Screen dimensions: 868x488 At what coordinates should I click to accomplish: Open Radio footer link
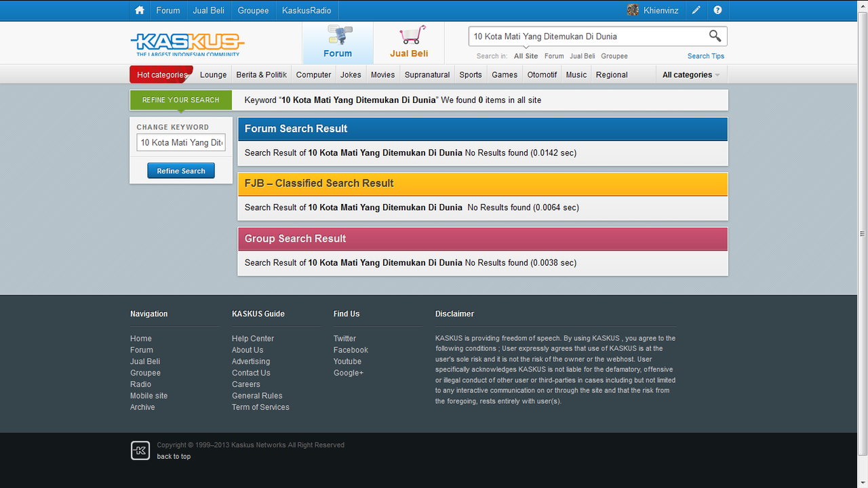[x=141, y=384]
